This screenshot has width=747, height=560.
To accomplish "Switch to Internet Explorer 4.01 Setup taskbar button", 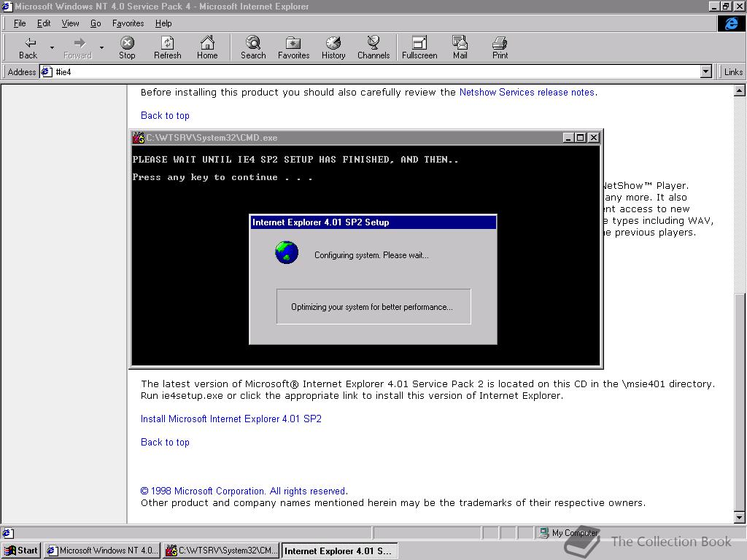I will coord(339,551).
